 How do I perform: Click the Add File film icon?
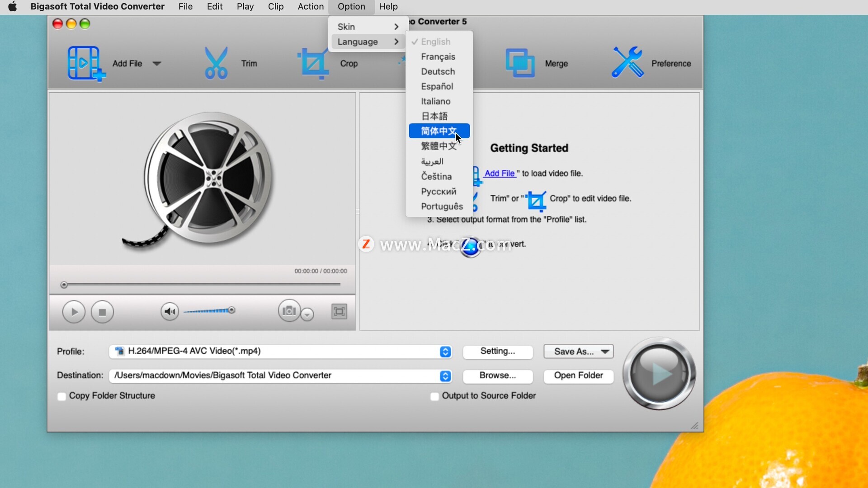tap(86, 63)
